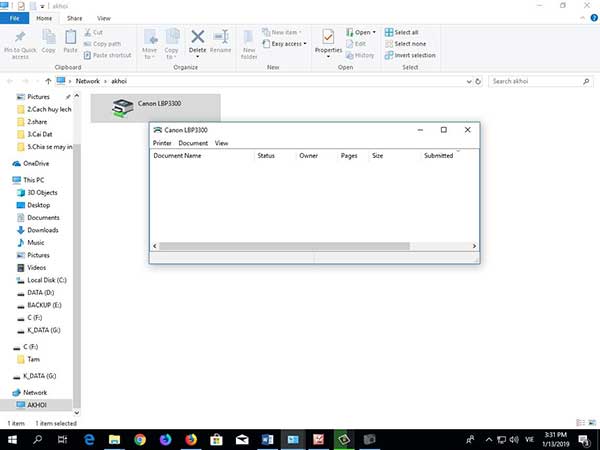Viewport: 600px width, 450px height.
Task: Select 3D Objects in the navigation pane
Action: 37,192
